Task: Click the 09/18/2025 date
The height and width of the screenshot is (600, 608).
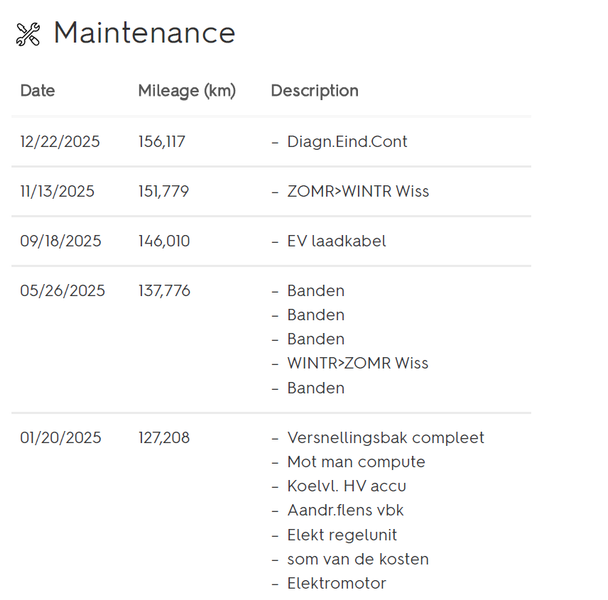Action: point(61,241)
